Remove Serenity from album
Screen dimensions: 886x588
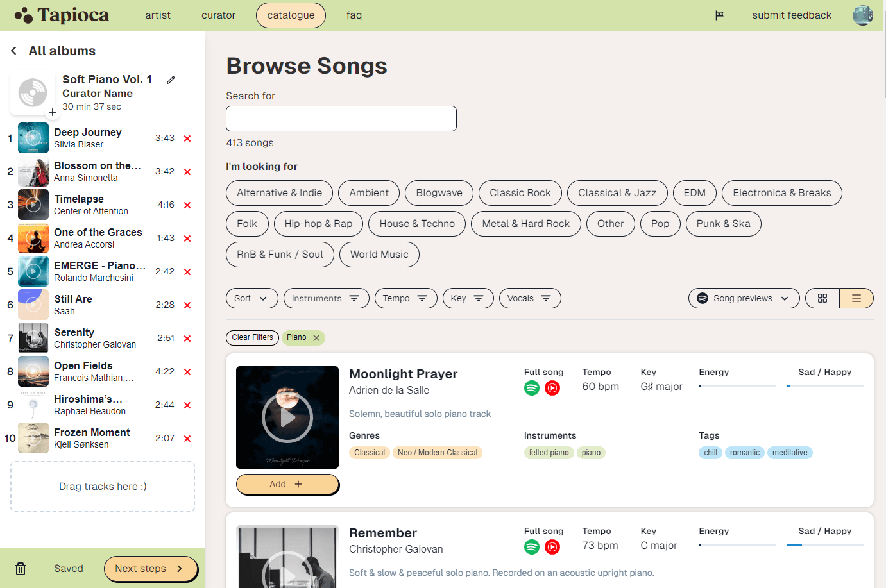(x=187, y=339)
